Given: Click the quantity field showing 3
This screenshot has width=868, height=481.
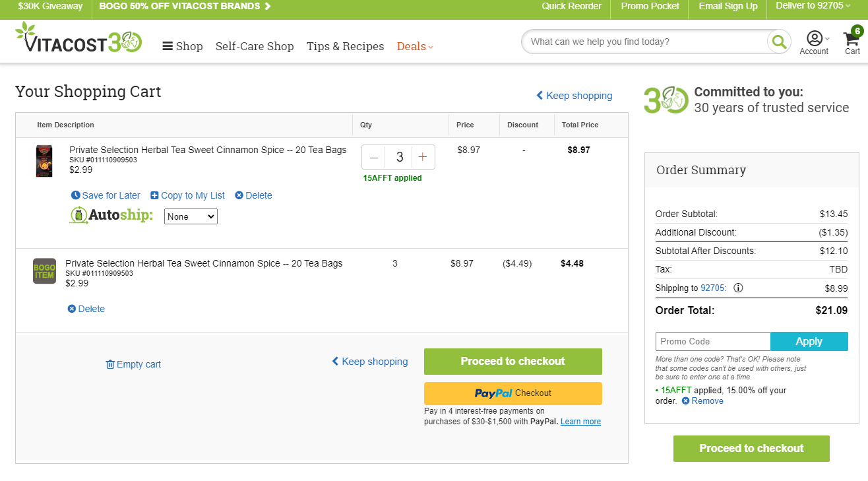Looking at the screenshot, I should coord(399,157).
